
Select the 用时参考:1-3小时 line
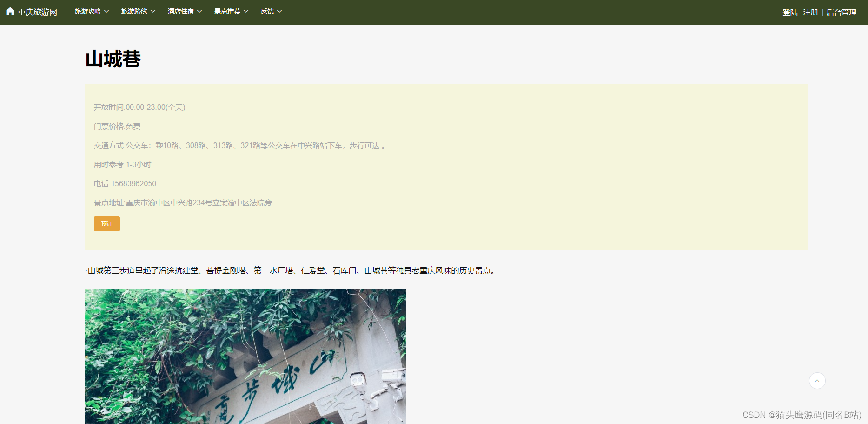click(123, 165)
